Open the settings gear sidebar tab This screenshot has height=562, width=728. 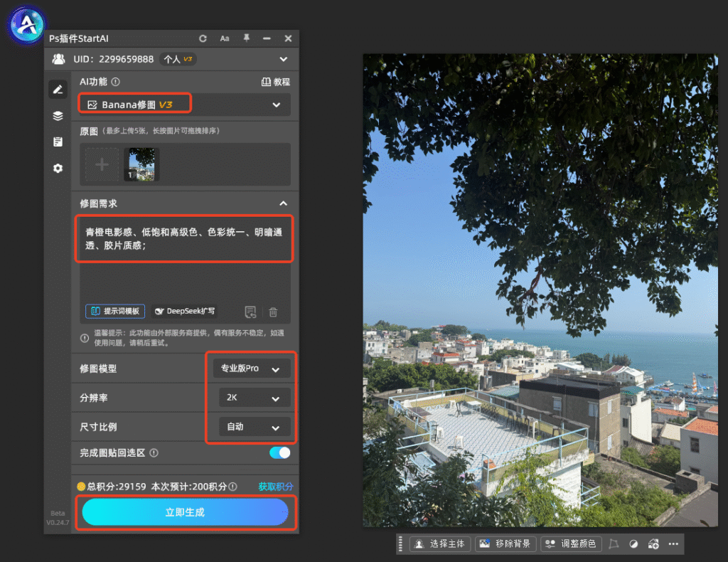coord(58,168)
